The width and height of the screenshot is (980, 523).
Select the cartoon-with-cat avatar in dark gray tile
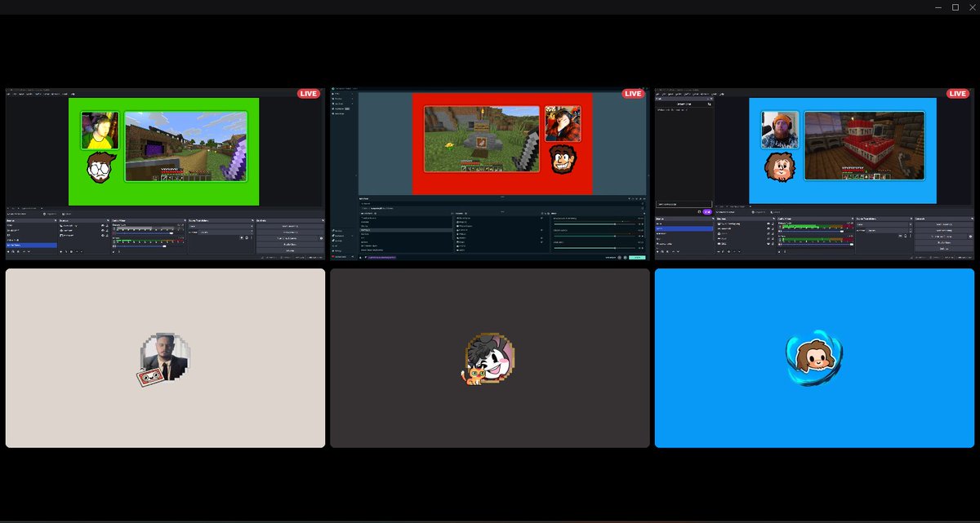coord(488,359)
